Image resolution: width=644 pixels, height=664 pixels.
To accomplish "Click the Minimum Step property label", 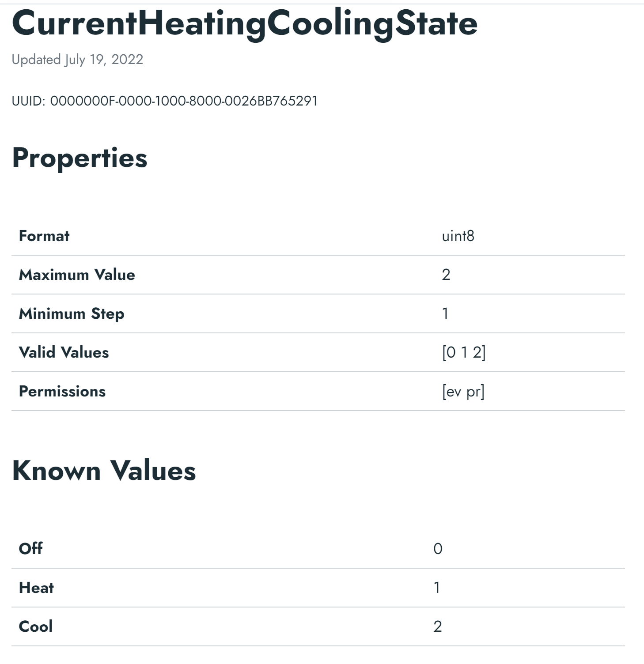I will click(x=72, y=314).
